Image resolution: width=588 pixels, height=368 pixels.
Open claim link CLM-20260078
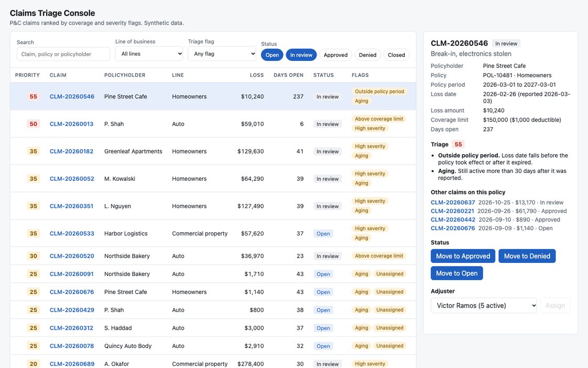72,346
